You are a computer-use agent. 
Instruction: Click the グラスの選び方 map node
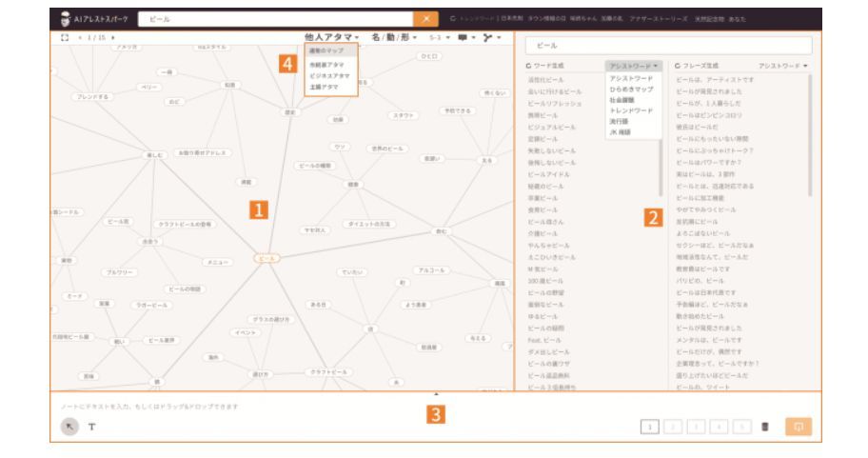pos(270,320)
